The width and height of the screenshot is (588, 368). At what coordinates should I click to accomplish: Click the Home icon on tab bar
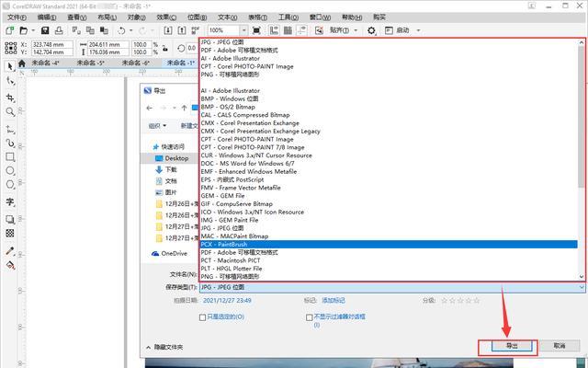click(x=22, y=63)
